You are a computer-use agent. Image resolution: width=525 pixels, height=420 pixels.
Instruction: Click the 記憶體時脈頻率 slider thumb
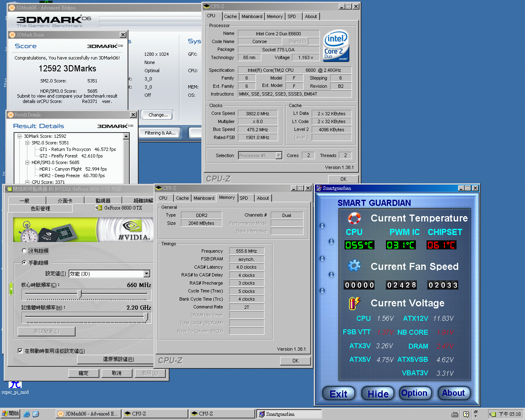point(146,317)
